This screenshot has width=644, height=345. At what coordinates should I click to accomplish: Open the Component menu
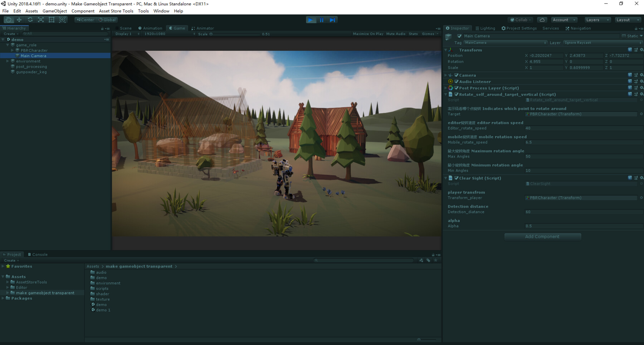pyautogui.click(x=83, y=11)
